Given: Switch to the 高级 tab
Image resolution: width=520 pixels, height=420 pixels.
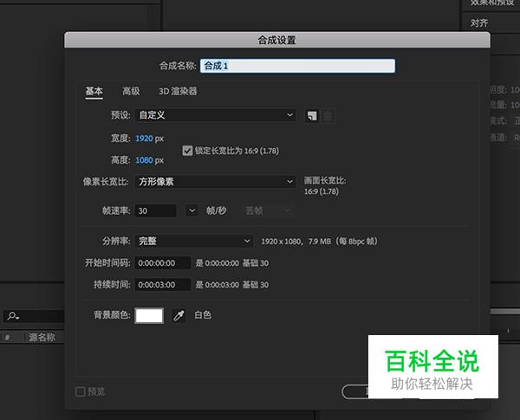Looking at the screenshot, I should [x=131, y=91].
